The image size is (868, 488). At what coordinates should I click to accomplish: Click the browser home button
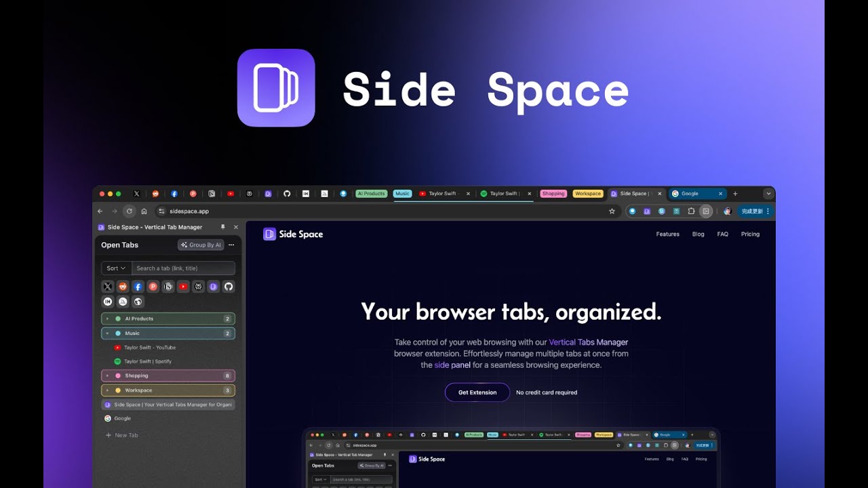pos(144,211)
